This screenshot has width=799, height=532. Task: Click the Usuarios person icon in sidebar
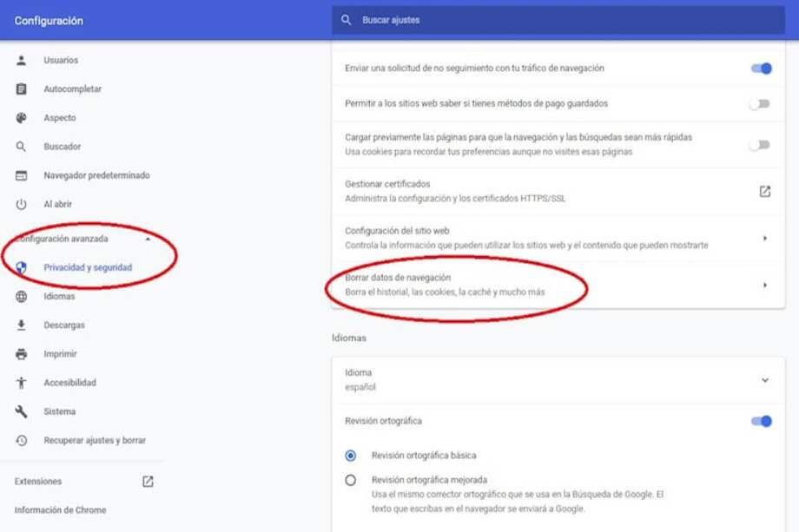coord(22,61)
